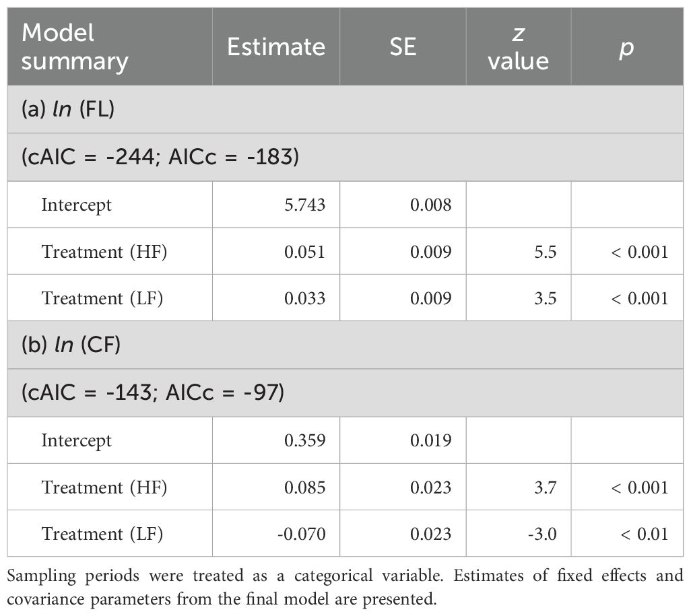Screen dimensions: 691x616
Task: Select the 'SE' column header
Action: pos(402,46)
